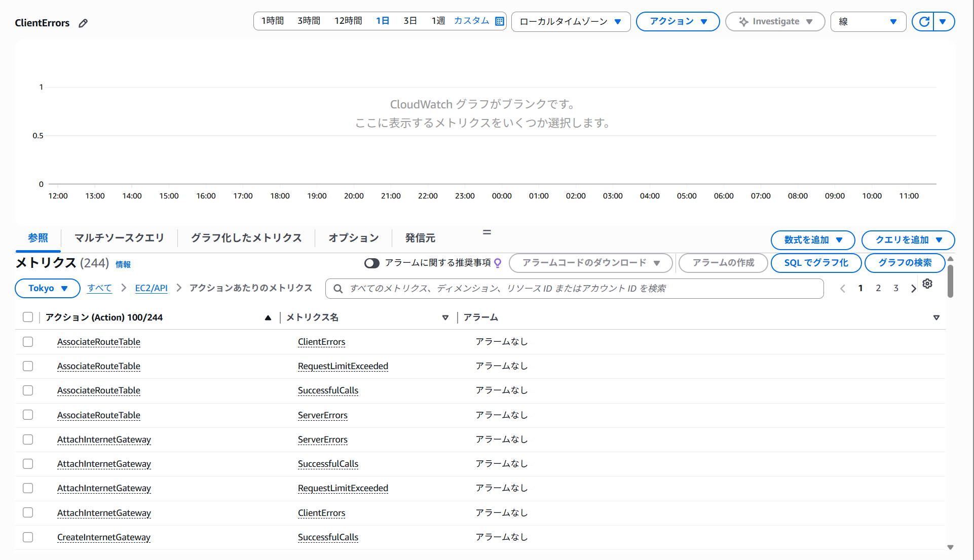Check the select-all metrics checkbox
The image size is (974, 560).
(28, 317)
